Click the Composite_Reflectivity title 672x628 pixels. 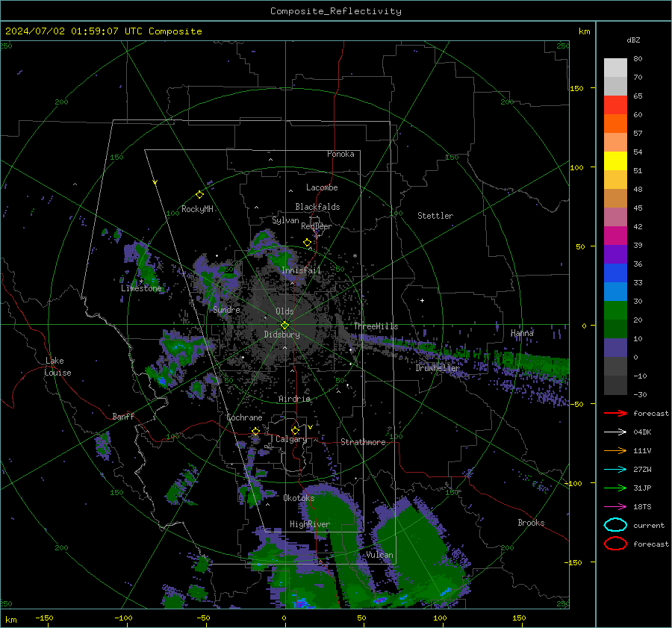click(x=336, y=11)
